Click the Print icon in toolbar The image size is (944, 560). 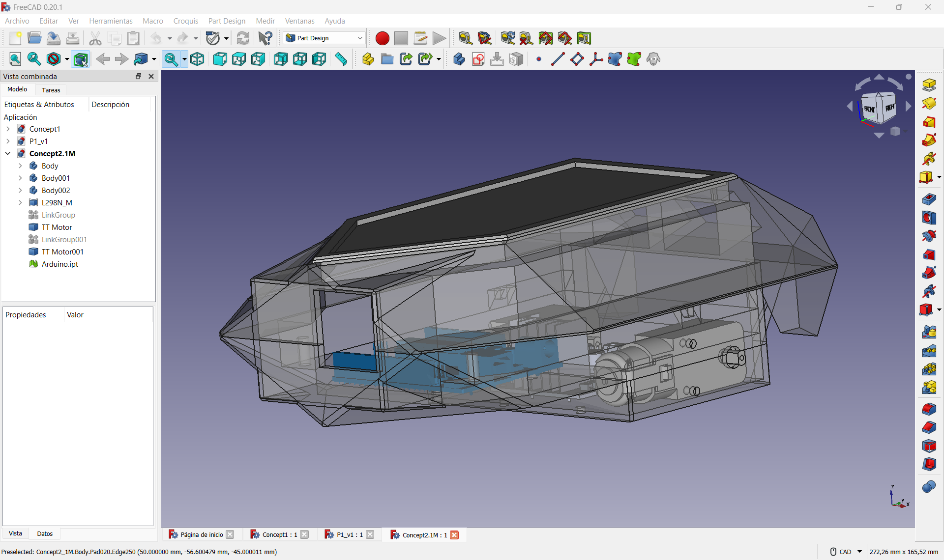coord(73,38)
